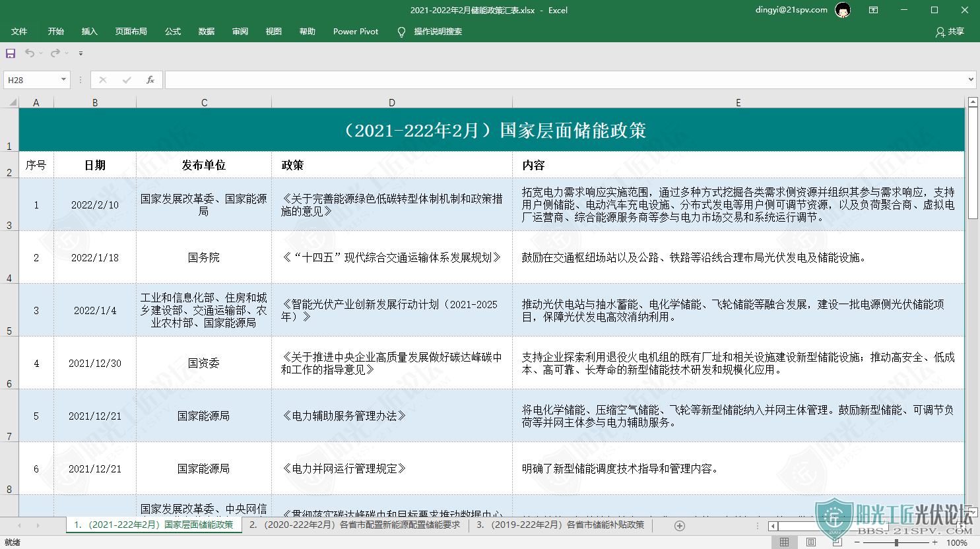Open the redo history dropdown arrow

[x=67, y=53]
